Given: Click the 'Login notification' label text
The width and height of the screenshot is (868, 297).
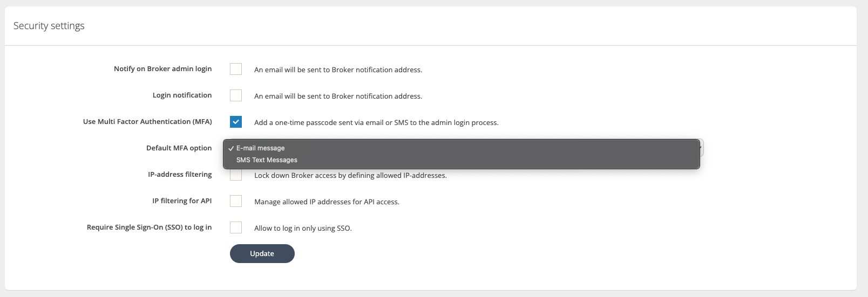Looking at the screenshot, I should coord(182,95).
